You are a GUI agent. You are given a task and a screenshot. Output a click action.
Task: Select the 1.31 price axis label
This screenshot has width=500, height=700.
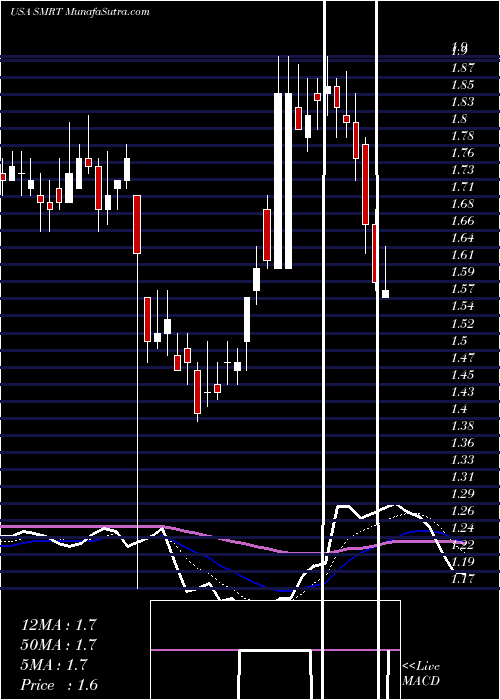pyautogui.click(x=465, y=476)
